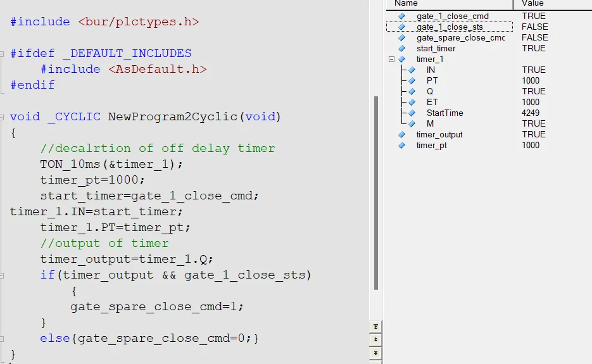This screenshot has height=364, width=592.
Task: Click the diamond icon beside gate_1_close_cmd
Action: tap(401, 16)
